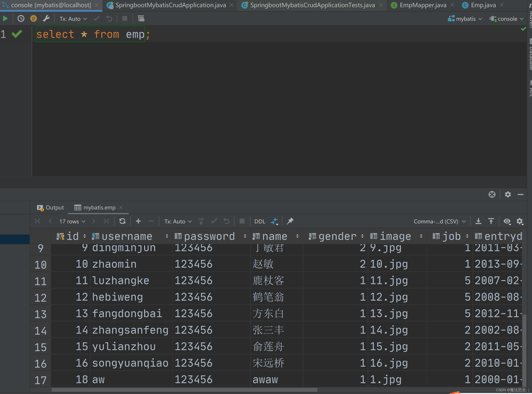Click the reload page refresh icon

[122, 221]
